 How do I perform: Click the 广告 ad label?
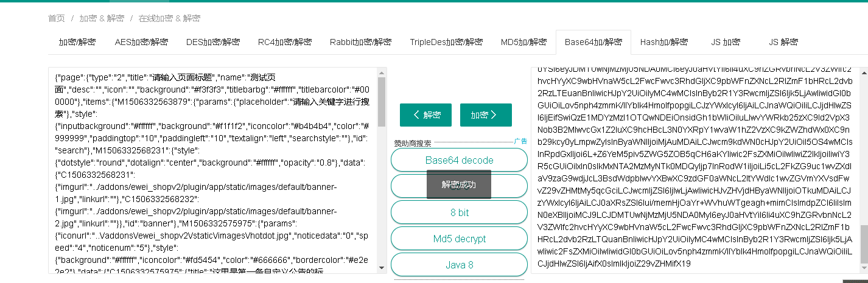[x=520, y=141]
